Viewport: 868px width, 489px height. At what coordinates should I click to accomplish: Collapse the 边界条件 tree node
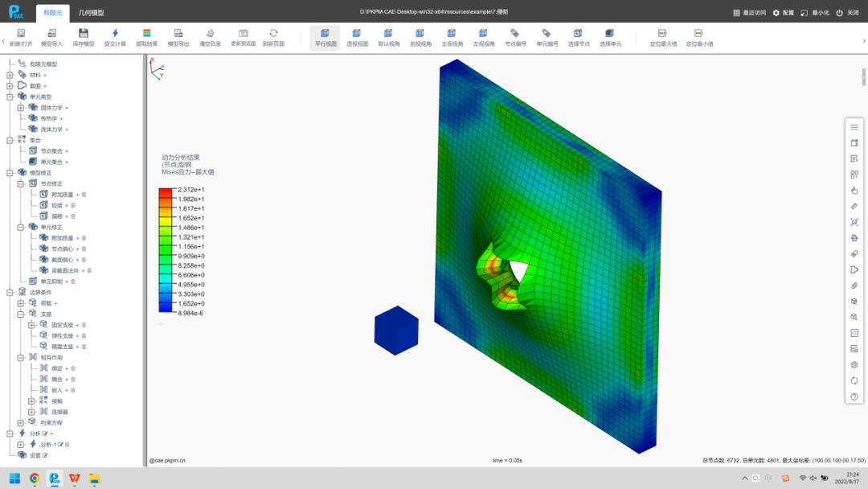(10, 293)
